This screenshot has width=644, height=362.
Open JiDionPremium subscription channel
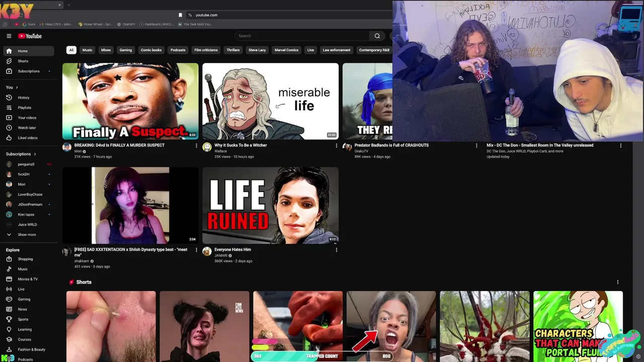29,205
